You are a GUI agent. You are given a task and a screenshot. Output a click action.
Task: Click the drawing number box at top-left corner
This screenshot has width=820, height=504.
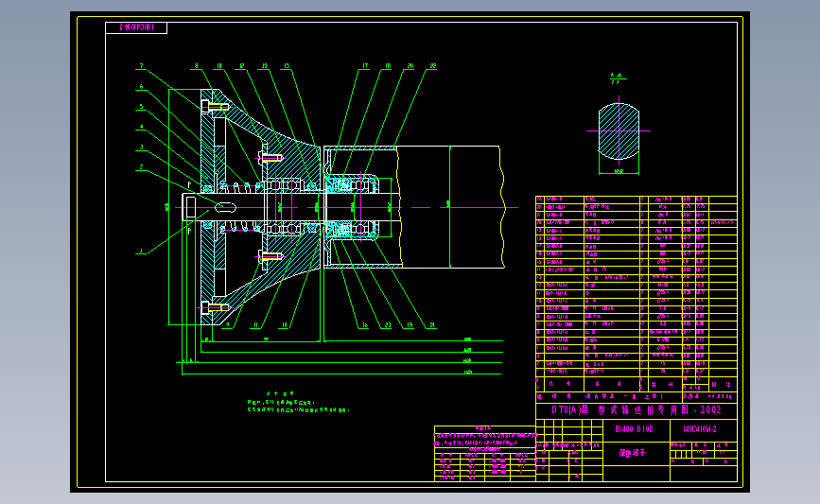pos(136,27)
